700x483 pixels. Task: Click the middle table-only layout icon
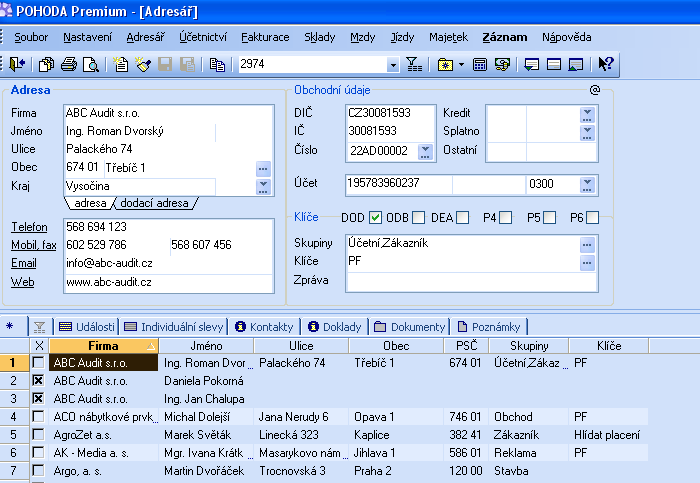(554, 65)
